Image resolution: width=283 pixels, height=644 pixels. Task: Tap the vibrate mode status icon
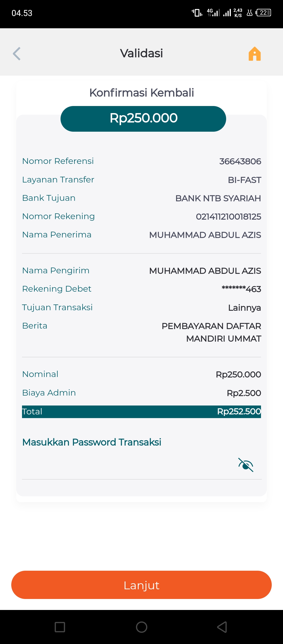point(197,13)
